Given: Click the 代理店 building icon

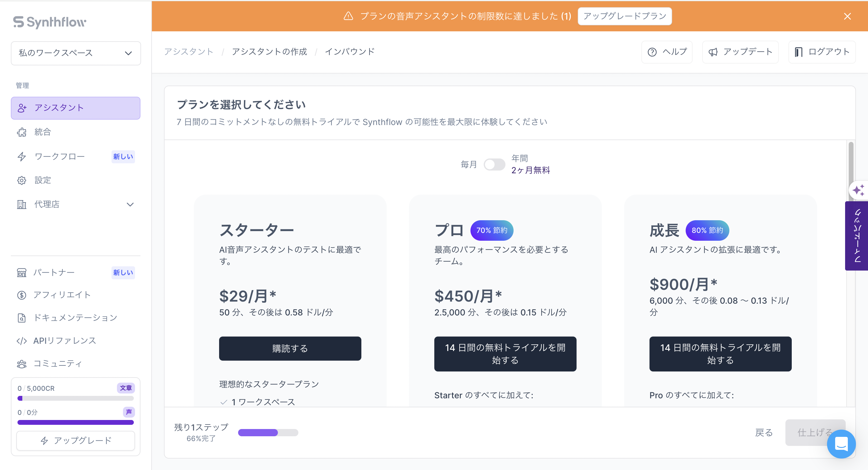Looking at the screenshot, I should [x=22, y=204].
